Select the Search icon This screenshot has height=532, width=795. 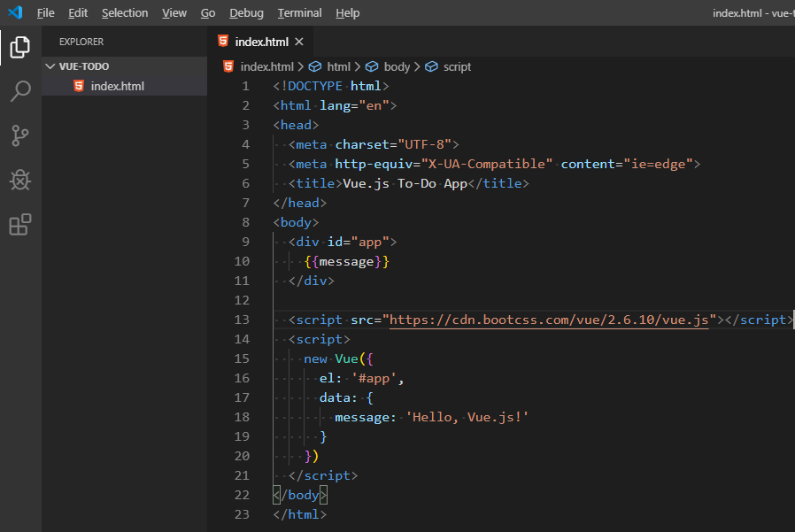click(x=19, y=91)
